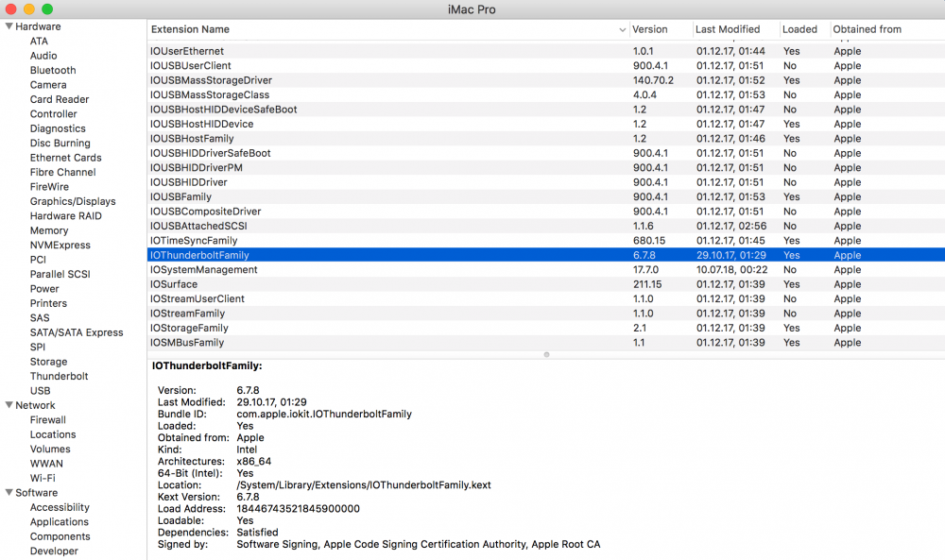Viewport: 945px width, 560px height.
Task: Select Thunderbolt in the sidebar
Action: point(59,377)
